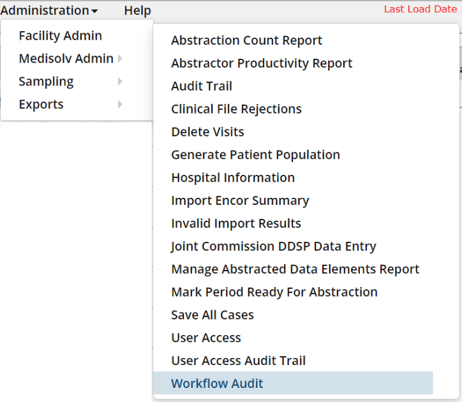462x402 pixels.
Task: Expand the Medisolv Admin submenu arrow
Action: point(120,59)
